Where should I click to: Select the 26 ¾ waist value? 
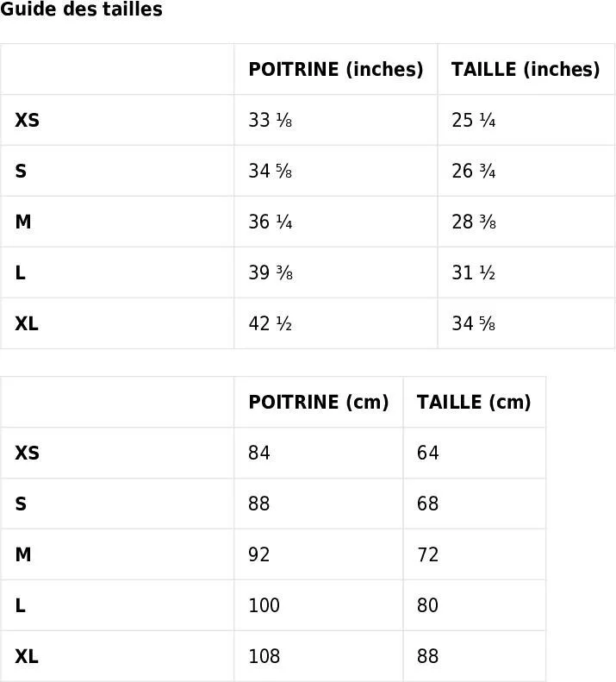(x=473, y=171)
